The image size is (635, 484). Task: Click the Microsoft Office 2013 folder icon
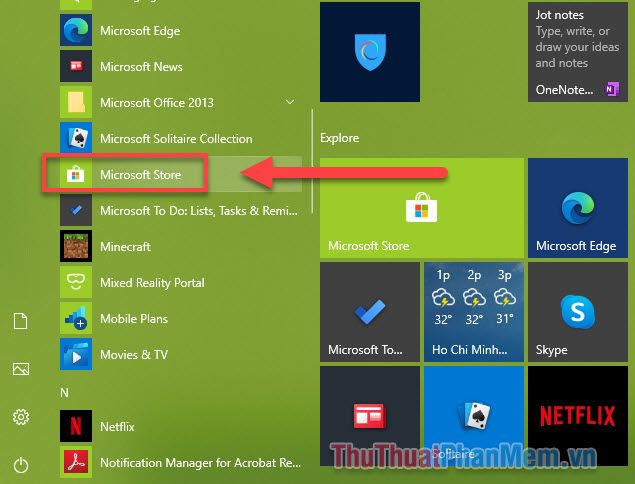pos(76,102)
